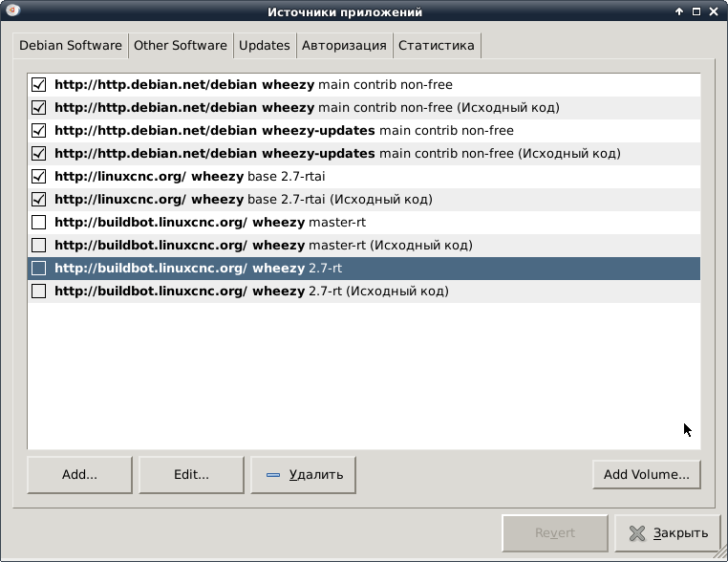Image resolution: width=728 pixels, height=562 pixels.
Task: Uncheck wheezy-updates main contrib non-free source
Action: tap(38, 131)
